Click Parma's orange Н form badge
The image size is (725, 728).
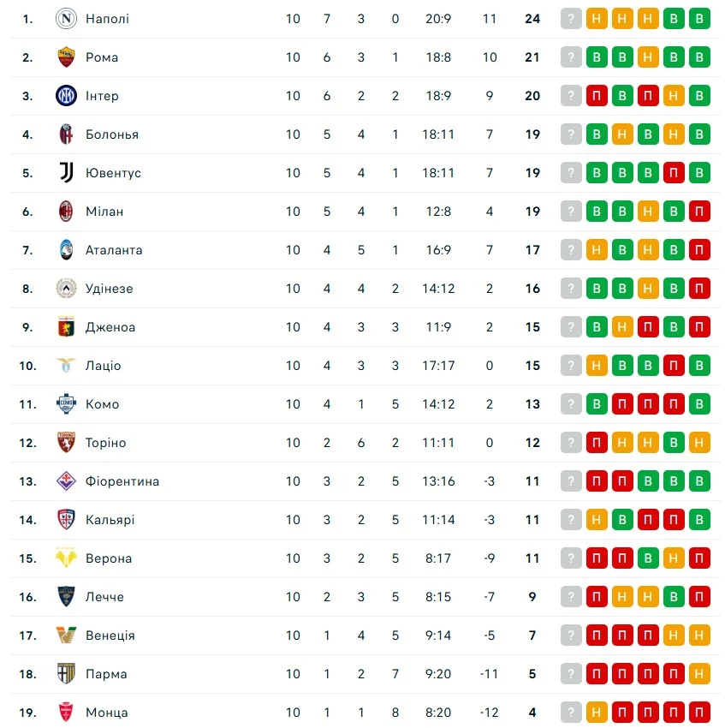click(x=699, y=674)
